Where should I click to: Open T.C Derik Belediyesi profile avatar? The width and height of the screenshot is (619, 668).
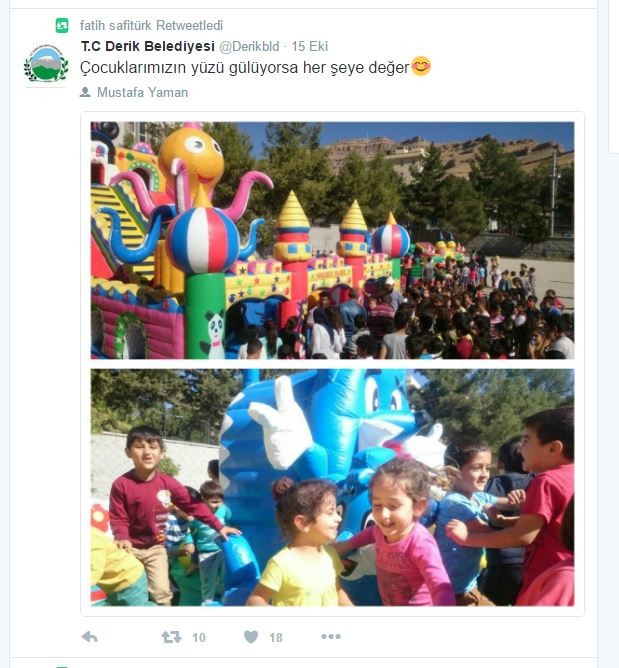click(46, 63)
